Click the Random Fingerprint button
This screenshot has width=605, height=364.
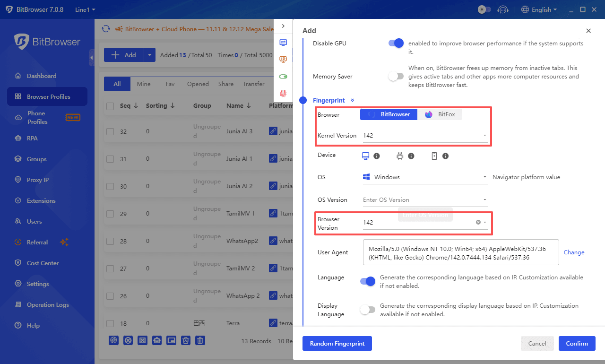click(337, 343)
